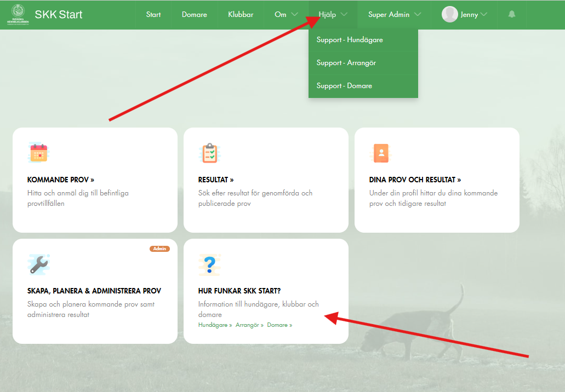This screenshot has height=392, width=565.
Task: Open the Klubbar navigation item
Action: click(x=241, y=15)
